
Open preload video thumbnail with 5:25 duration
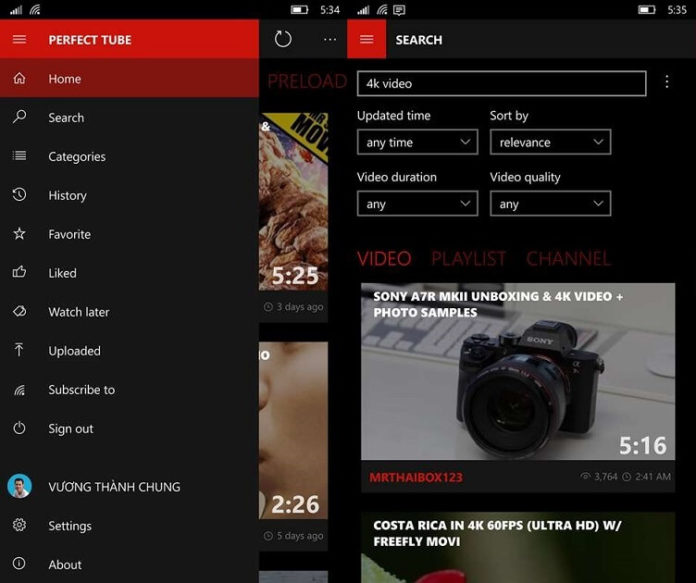[293, 202]
